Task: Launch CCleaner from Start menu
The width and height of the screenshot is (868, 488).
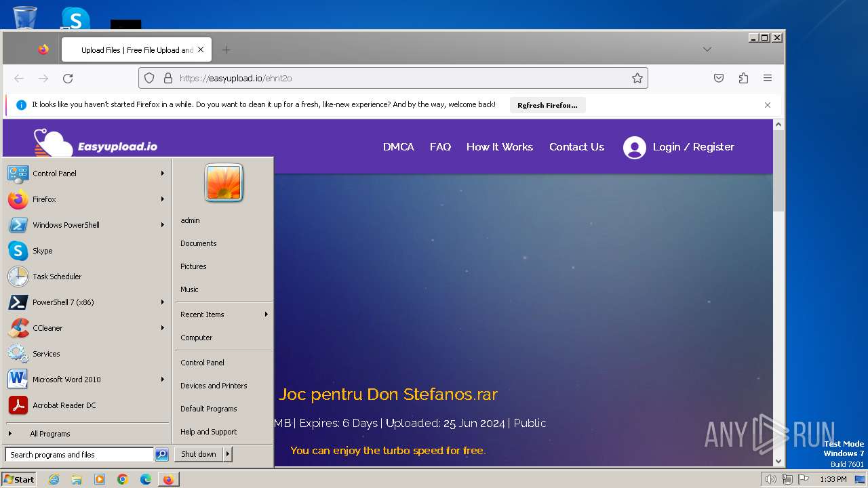Action: click(x=87, y=328)
